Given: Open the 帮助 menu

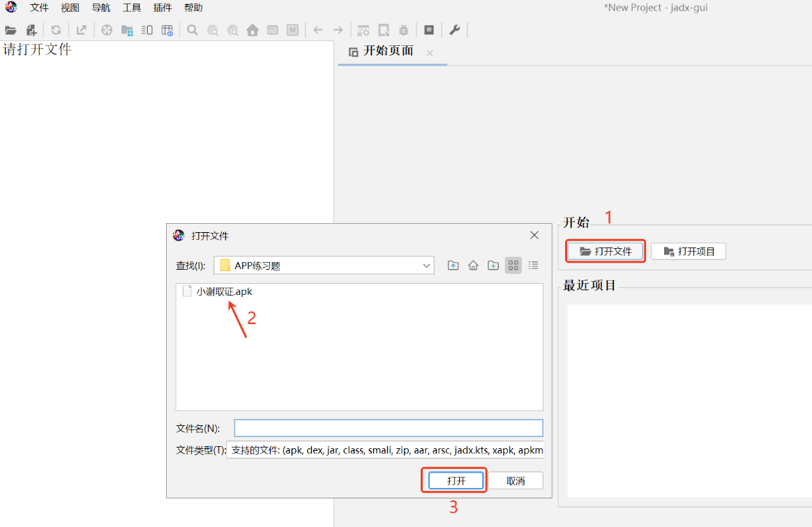Looking at the screenshot, I should tap(193, 8).
